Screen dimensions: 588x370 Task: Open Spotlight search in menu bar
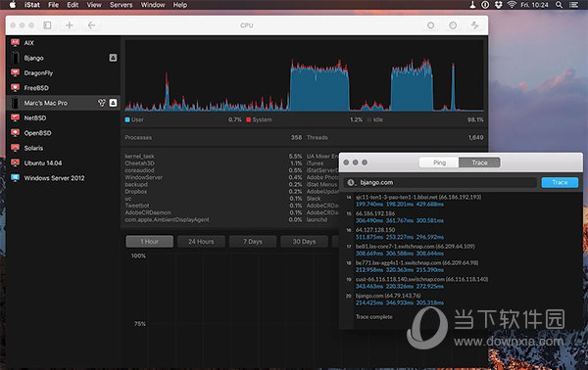click(560, 5)
